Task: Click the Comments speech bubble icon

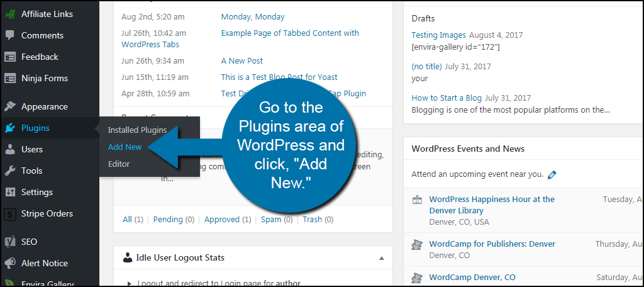Action: click(x=10, y=35)
